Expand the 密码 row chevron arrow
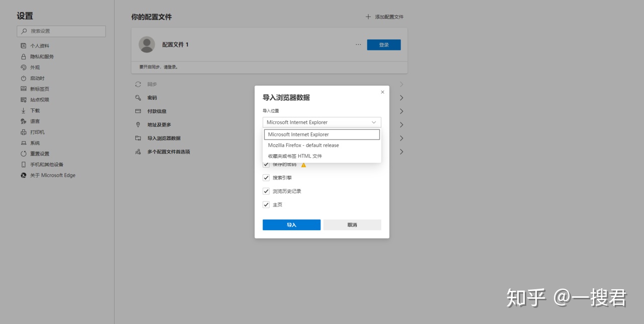 tap(401, 98)
